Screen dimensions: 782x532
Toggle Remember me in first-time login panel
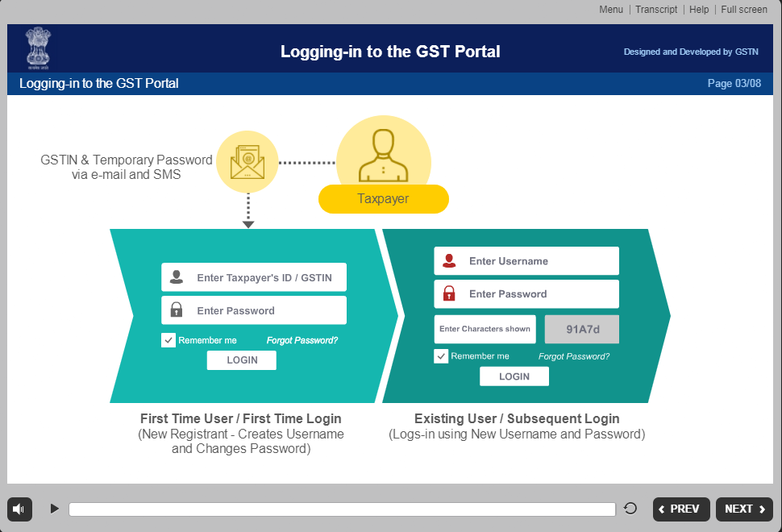pyautogui.click(x=168, y=340)
